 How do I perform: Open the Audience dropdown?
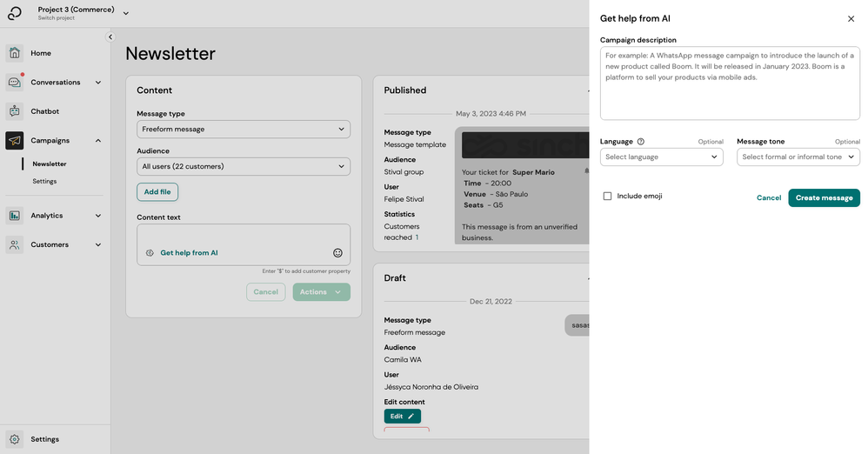tap(244, 166)
